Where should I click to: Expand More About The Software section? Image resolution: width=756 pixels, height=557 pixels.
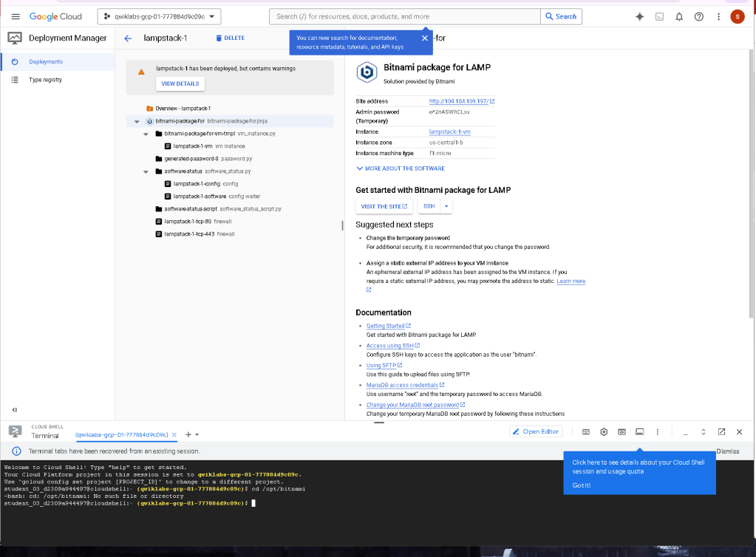pos(401,168)
